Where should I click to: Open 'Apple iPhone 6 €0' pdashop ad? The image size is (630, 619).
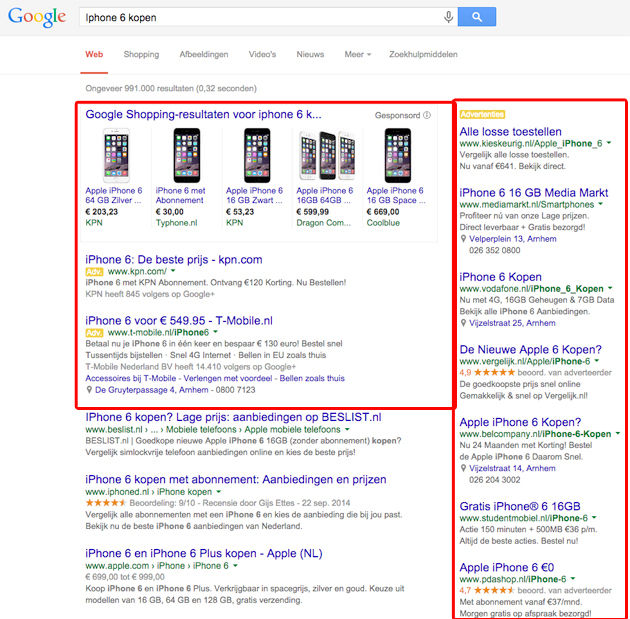(x=507, y=568)
